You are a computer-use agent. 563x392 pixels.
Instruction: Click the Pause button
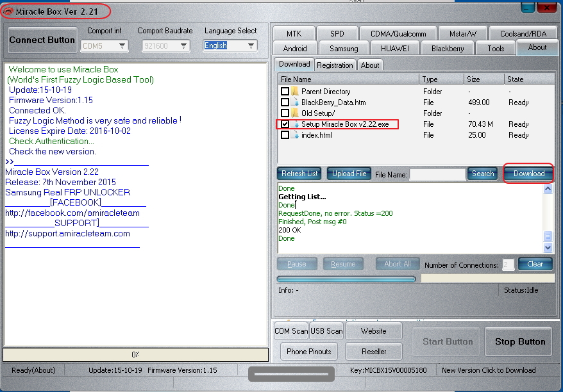coord(297,264)
